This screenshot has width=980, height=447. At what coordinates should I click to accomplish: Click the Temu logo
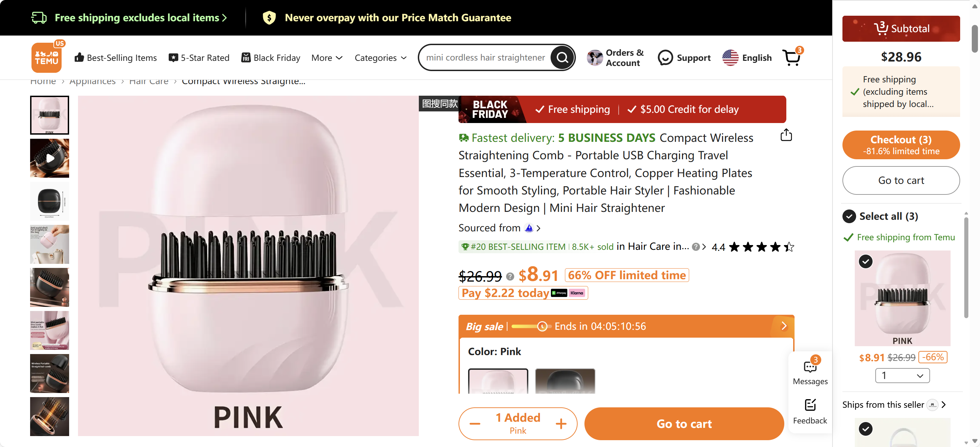click(x=47, y=57)
